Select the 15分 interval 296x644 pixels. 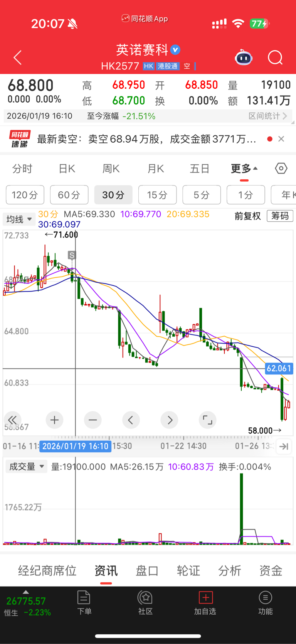tap(157, 195)
